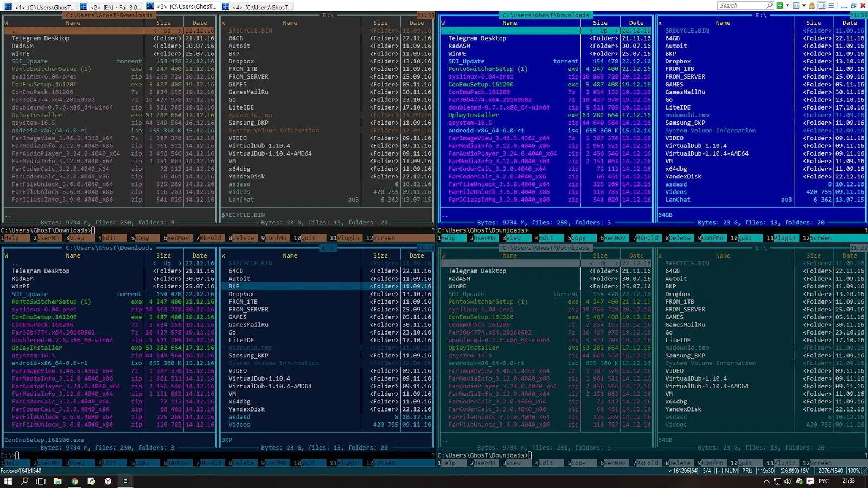
Task: Click [+] indicator in ConEmu status bar
Action: click(x=719, y=471)
